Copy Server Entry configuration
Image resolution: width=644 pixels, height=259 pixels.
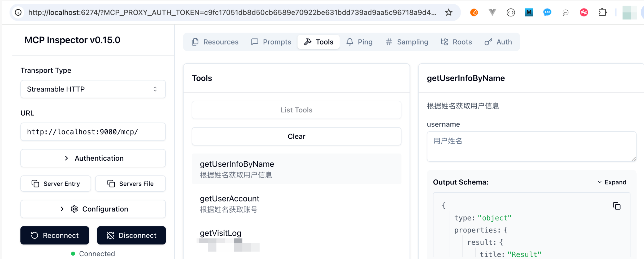[56, 184]
